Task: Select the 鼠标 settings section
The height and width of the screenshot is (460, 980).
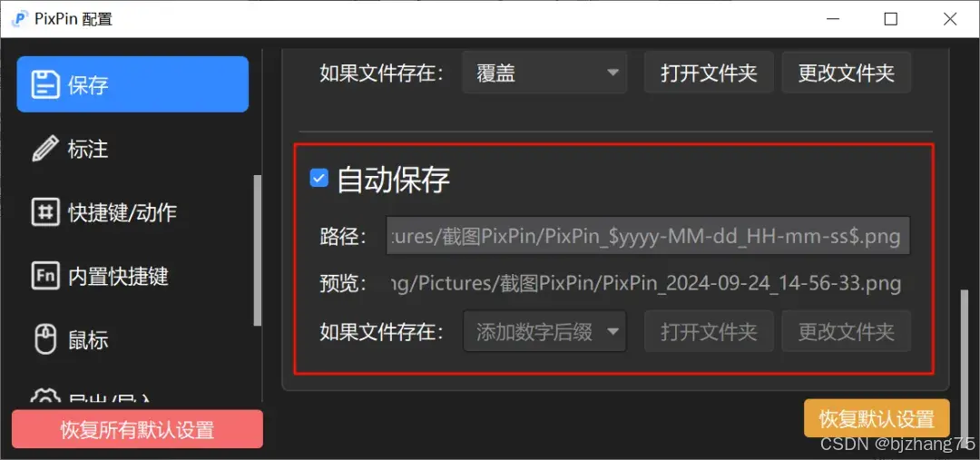Action: click(x=132, y=340)
